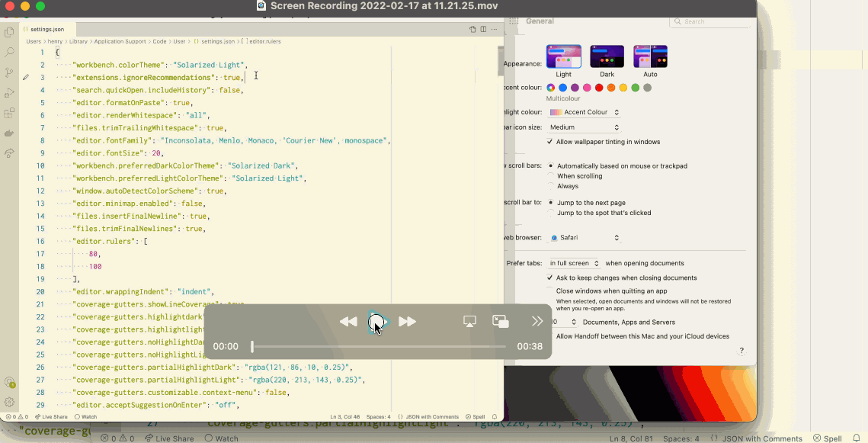The height and width of the screenshot is (443, 868).
Task: Choose the yellow accent colour swatch
Action: pos(623,88)
